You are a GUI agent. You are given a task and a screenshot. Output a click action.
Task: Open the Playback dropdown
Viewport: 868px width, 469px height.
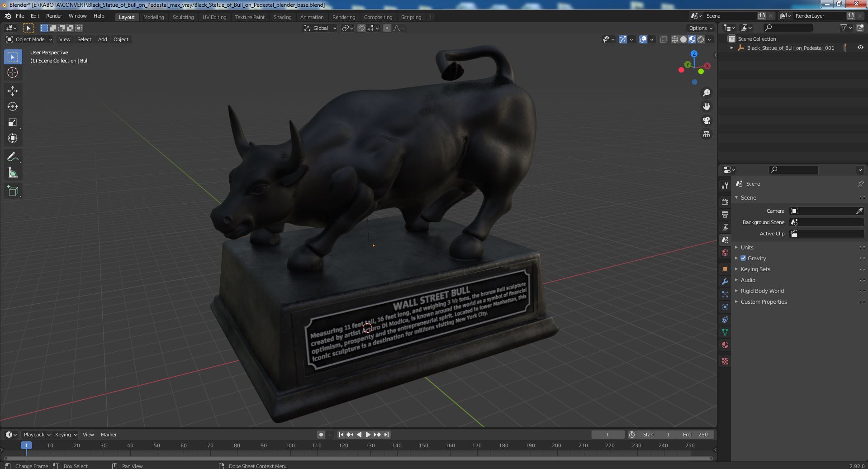point(37,435)
